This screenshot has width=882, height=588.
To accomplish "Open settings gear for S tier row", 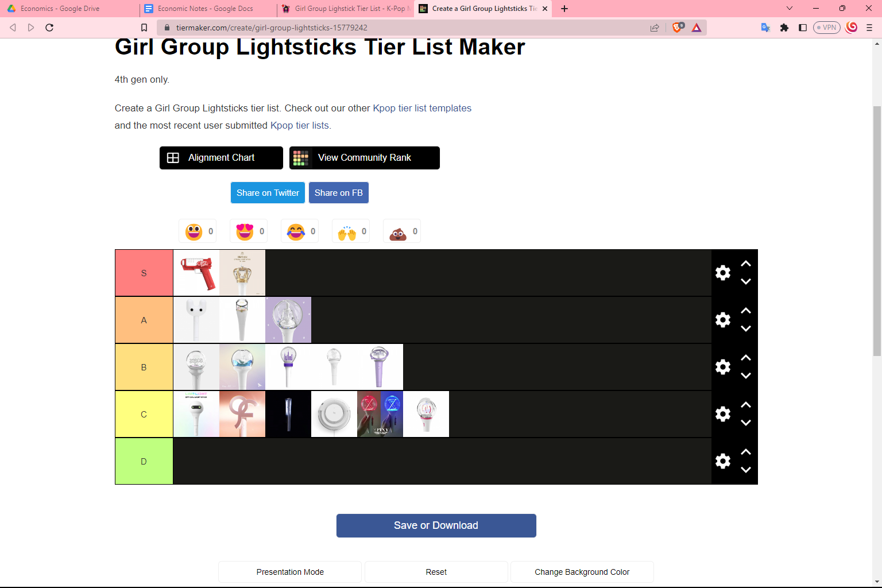I will pos(723,273).
